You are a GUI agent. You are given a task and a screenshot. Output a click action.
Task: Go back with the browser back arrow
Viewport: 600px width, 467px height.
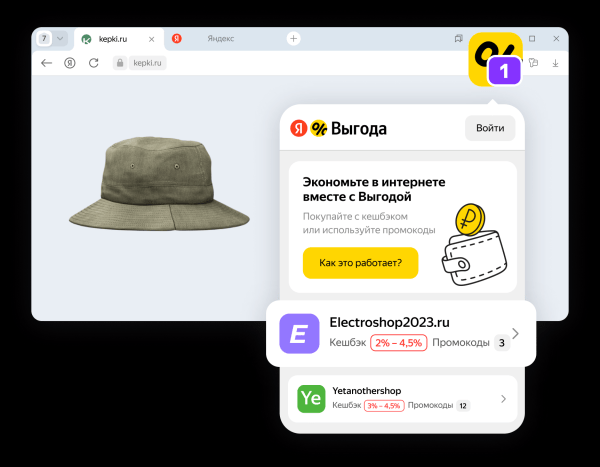coord(46,62)
